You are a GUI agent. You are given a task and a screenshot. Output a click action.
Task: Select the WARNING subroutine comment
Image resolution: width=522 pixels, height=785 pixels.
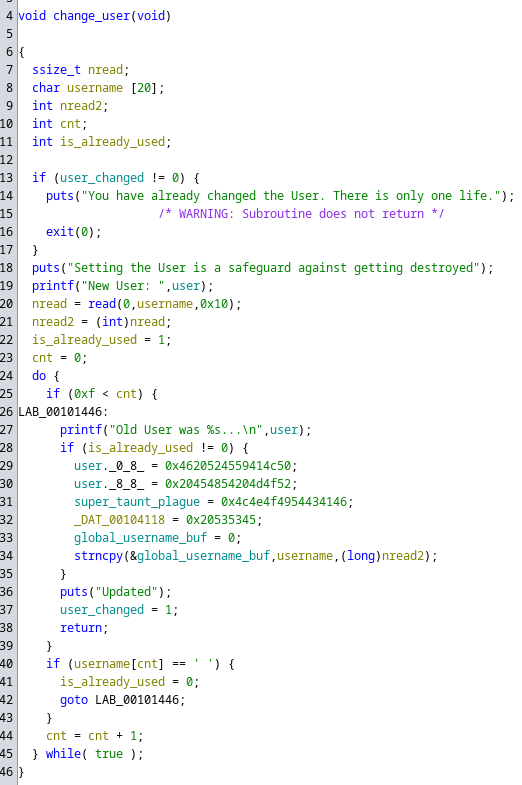pos(302,214)
